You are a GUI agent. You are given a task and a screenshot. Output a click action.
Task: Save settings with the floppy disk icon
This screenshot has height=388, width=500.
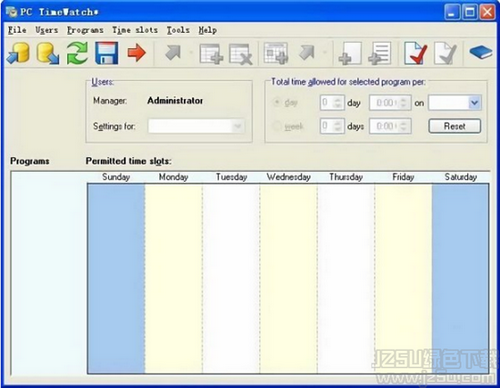tap(107, 53)
